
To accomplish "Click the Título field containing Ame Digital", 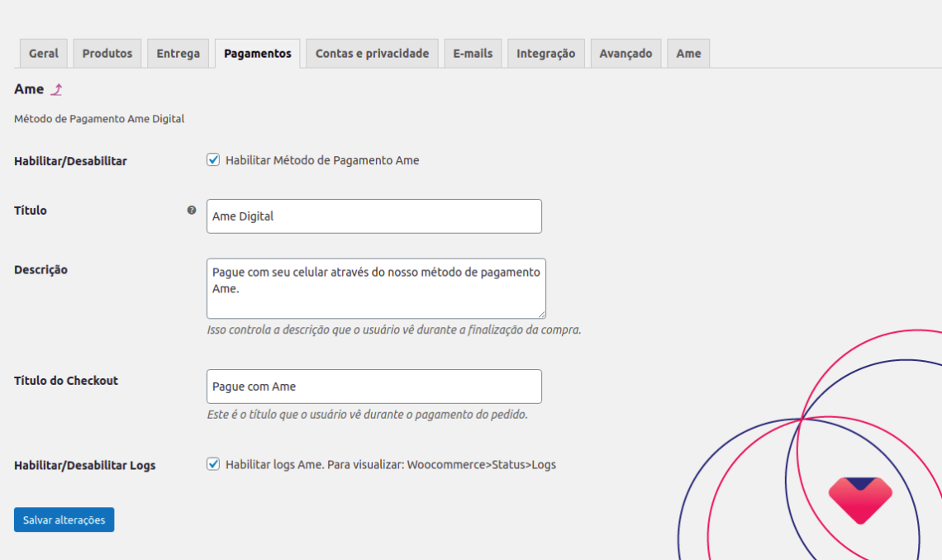I will pos(373,216).
